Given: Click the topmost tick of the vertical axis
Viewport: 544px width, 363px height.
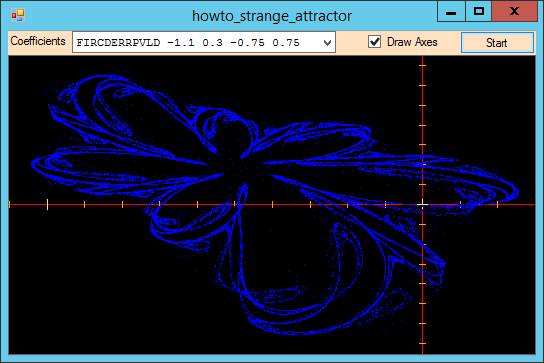Looking at the screenshot, I should click(x=422, y=65).
